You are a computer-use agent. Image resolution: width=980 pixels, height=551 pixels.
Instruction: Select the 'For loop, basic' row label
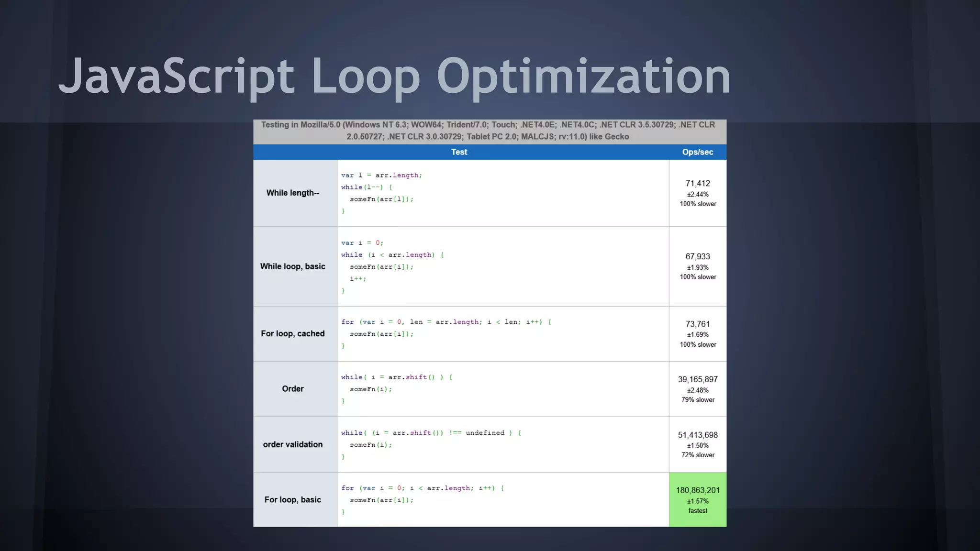[x=292, y=499]
